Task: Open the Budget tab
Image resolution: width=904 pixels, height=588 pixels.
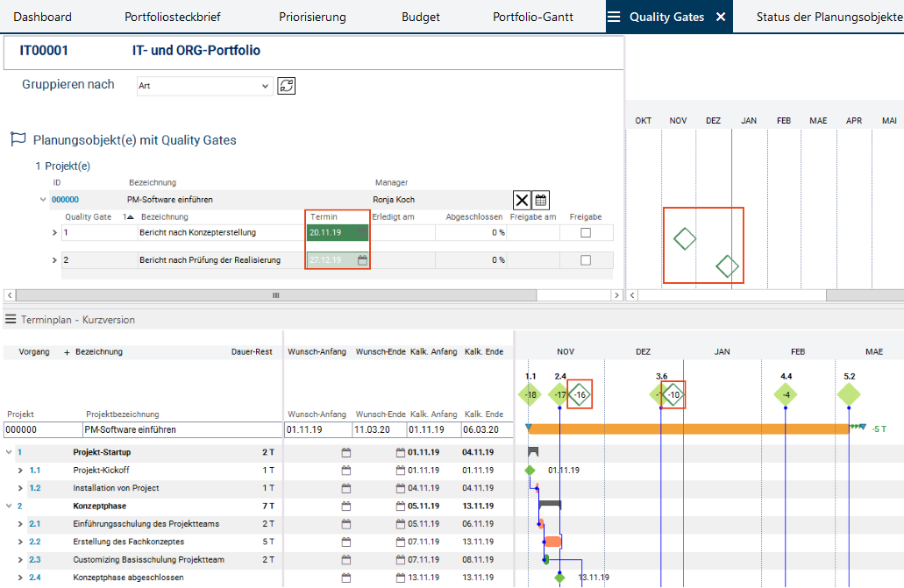Action: pyautogui.click(x=421, y=17)
